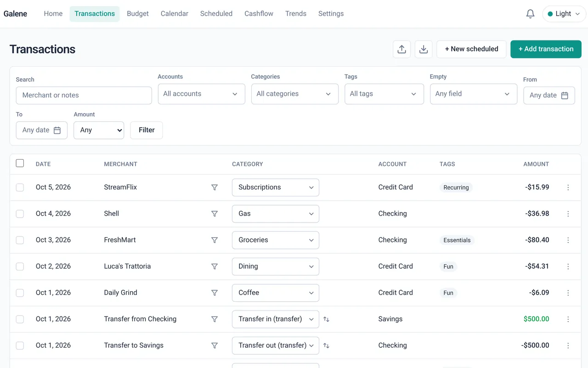The height and width of the screenshot is (368, 588).
Task: Click filter icon in Transfer from Checking row
Action: [x=215, y=319]
